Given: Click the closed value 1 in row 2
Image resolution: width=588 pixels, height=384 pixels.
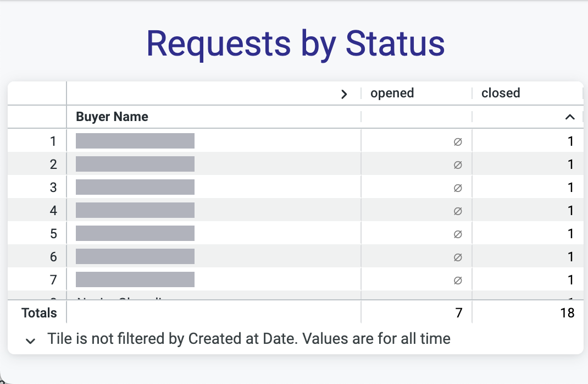Looking at the screenshot, I should coord(570,164).
